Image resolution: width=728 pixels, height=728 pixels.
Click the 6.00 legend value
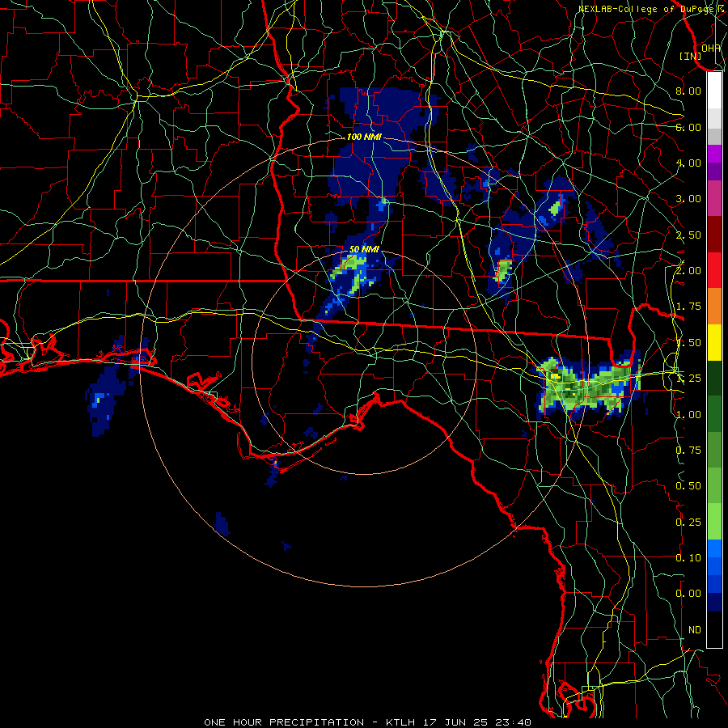tap(688, 127)
